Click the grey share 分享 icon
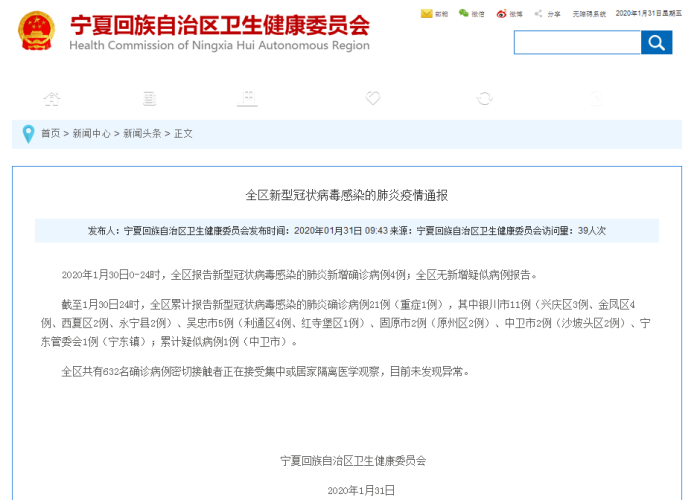Image resolution: width=700 pixels, height=500 pixels. point(538,13)
